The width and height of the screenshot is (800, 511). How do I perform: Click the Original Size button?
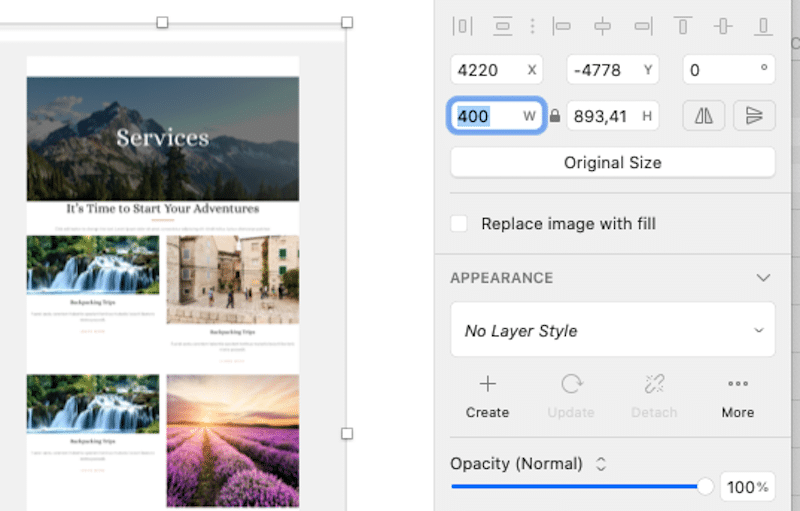[613, 163]
